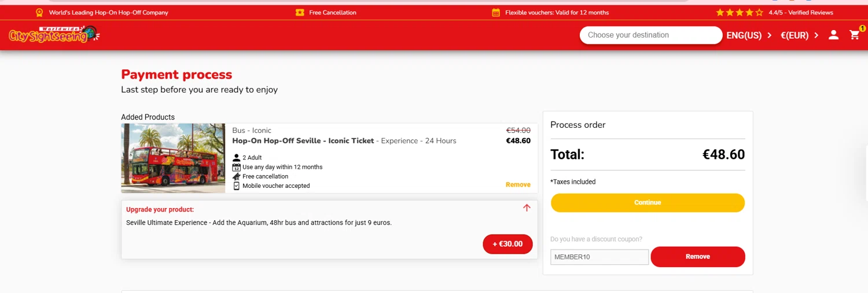Screen dimensions: 868x293
Task: Click the Bus - Iconic product label
Action: click(252, 131)
